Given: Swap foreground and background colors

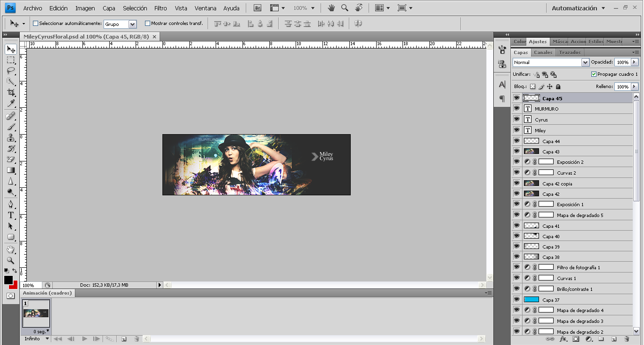Looking at the screenshot, I should pos(15,271).
